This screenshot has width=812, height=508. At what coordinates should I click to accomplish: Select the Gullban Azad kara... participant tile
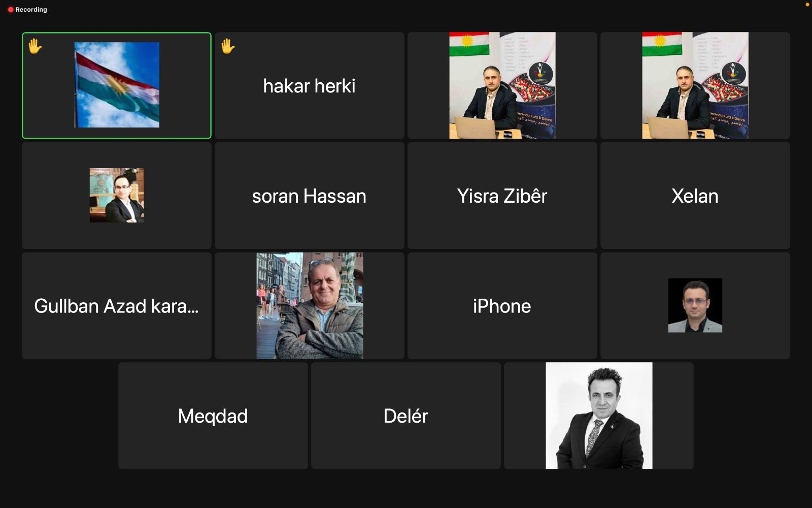117,306
